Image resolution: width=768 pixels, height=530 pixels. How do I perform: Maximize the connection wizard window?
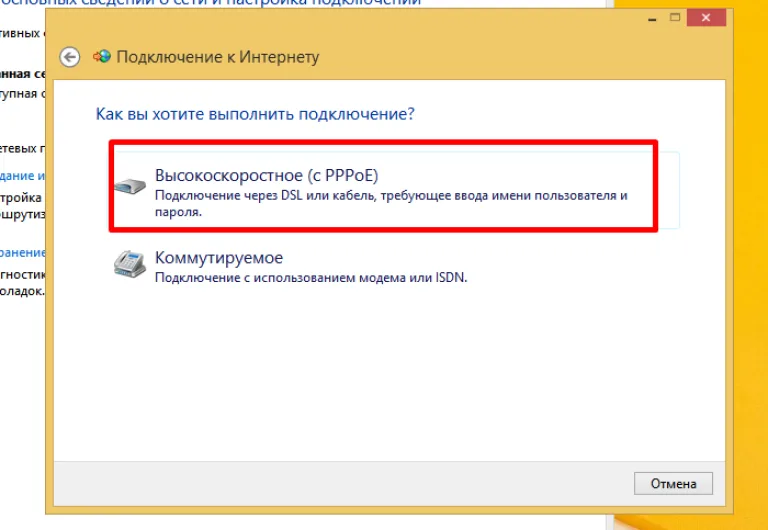pyautogui.click(x=675, y=18)
